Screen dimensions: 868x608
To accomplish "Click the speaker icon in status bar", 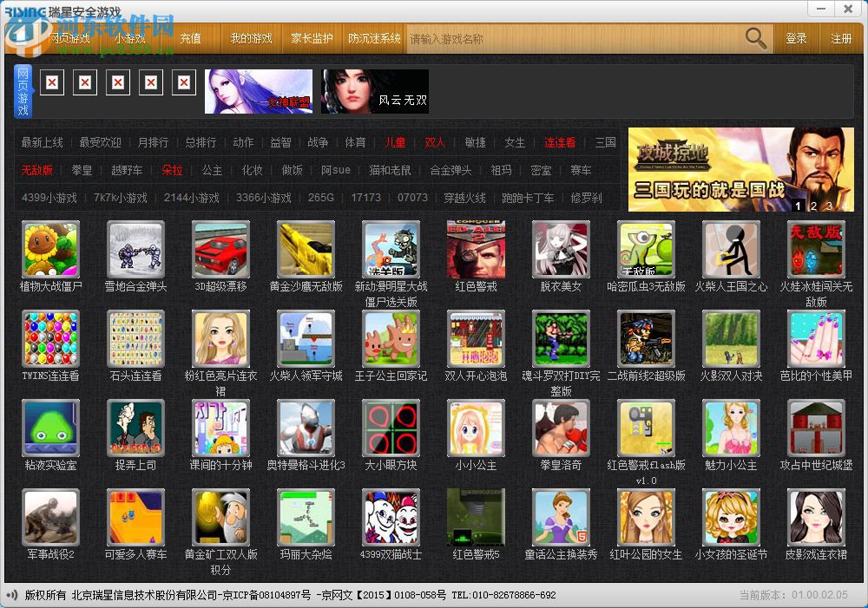I will (11, 595).
